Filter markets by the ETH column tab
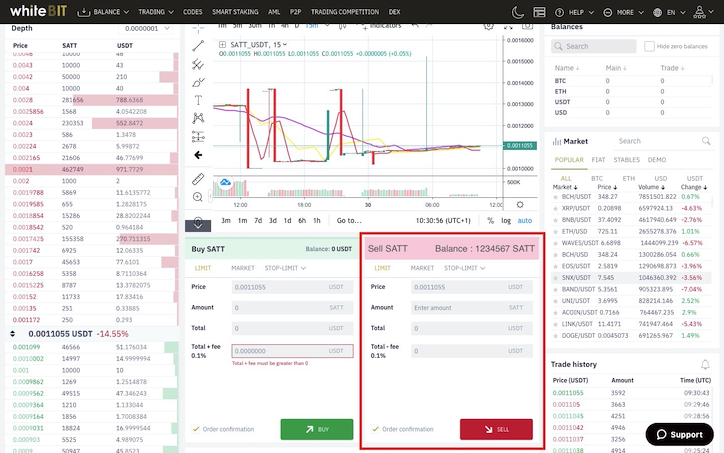724x453 pixels. pyautogui.click(x=628, y=178)
